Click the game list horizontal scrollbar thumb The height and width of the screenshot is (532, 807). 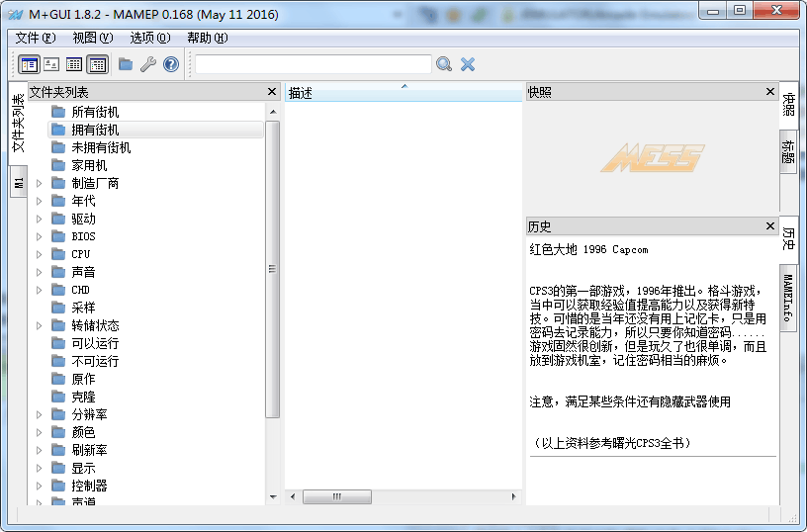[337, 496]
